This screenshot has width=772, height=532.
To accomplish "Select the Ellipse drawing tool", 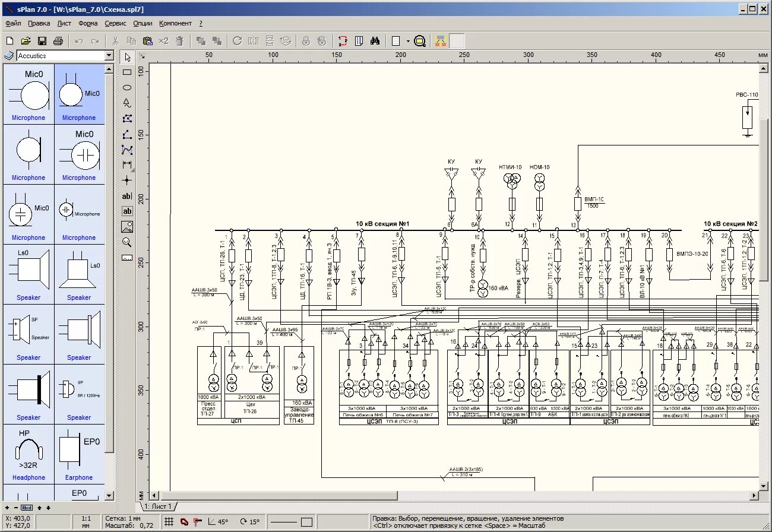I will [x=127, y=87].
